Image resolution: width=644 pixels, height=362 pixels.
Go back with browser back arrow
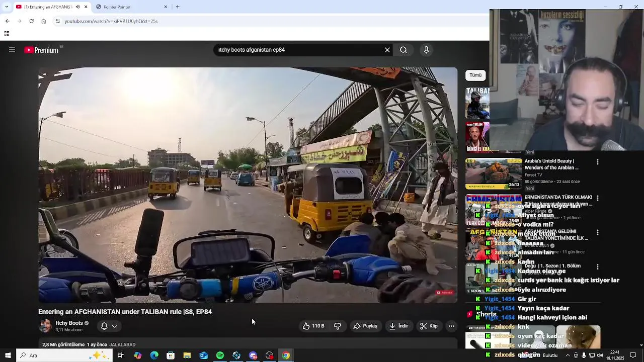pyautogui.click(x=7, y=21)
